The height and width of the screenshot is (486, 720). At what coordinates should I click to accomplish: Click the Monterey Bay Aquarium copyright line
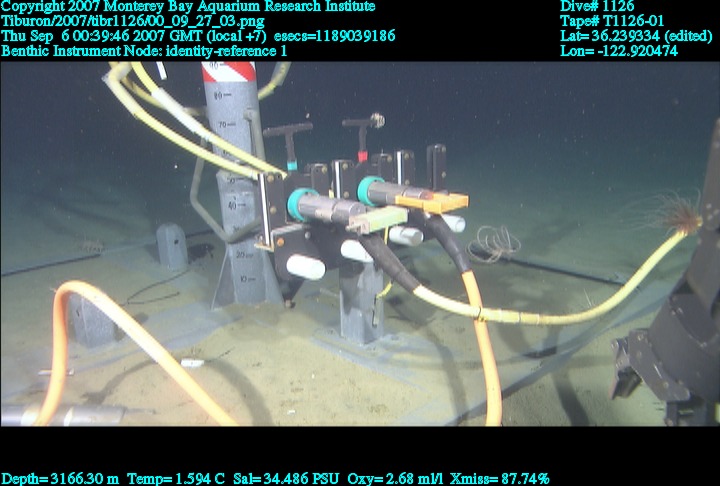click(x=188, y=6)
